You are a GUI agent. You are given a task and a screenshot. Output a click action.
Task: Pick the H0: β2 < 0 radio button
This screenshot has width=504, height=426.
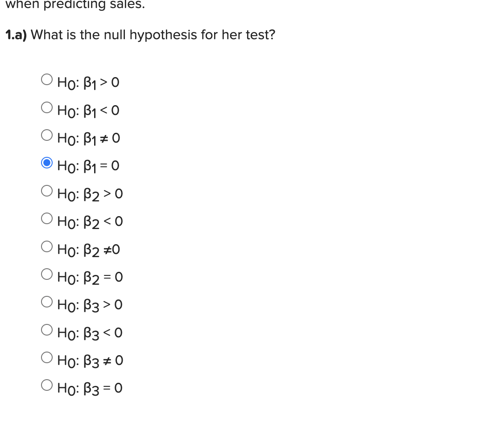46,218
